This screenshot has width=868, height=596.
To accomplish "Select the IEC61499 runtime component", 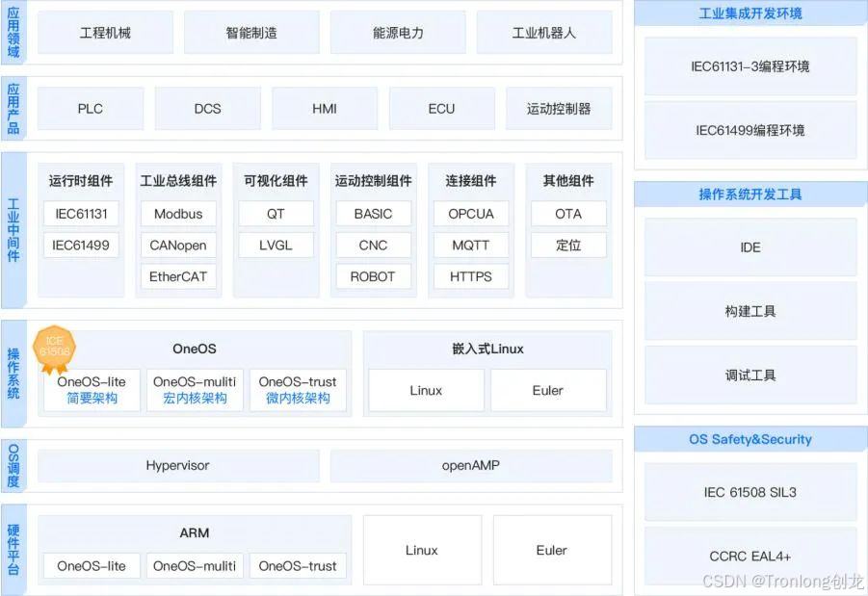I will tap(81, 246).
